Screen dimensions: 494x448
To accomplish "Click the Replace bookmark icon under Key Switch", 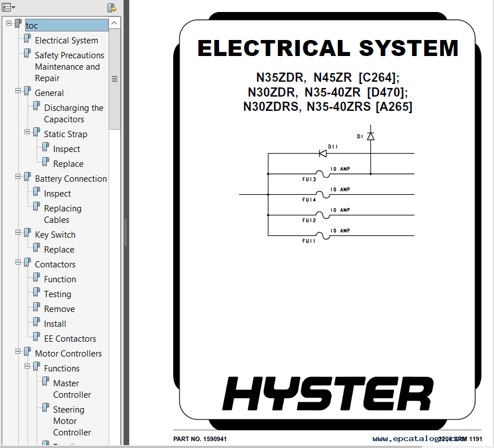I will 37,248.
